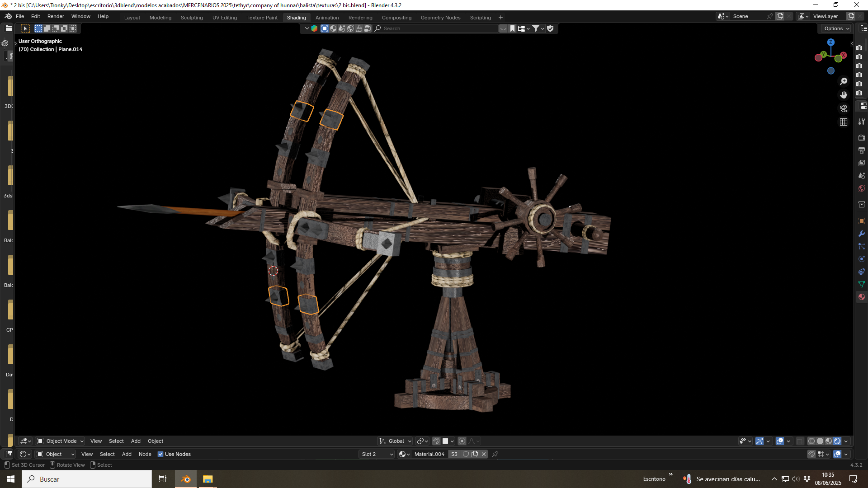This screenshot has width=868, height=488.
Task: Toggle camera view in viewport
Action: coord(844,108)
